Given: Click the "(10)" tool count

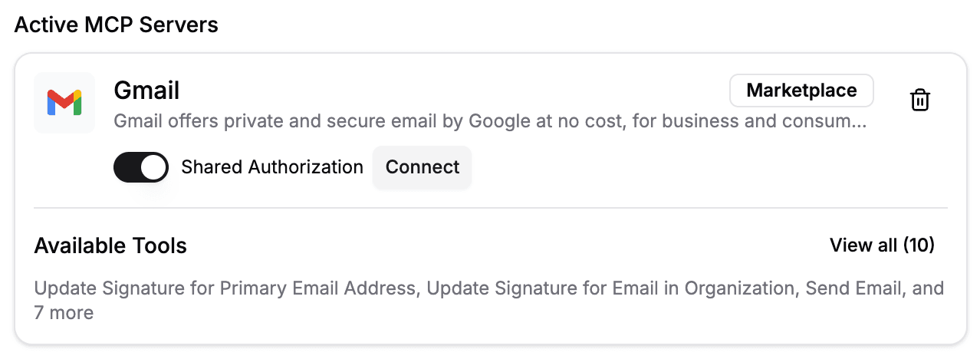Looking at the screenshot, I should (x=919, y=245).
